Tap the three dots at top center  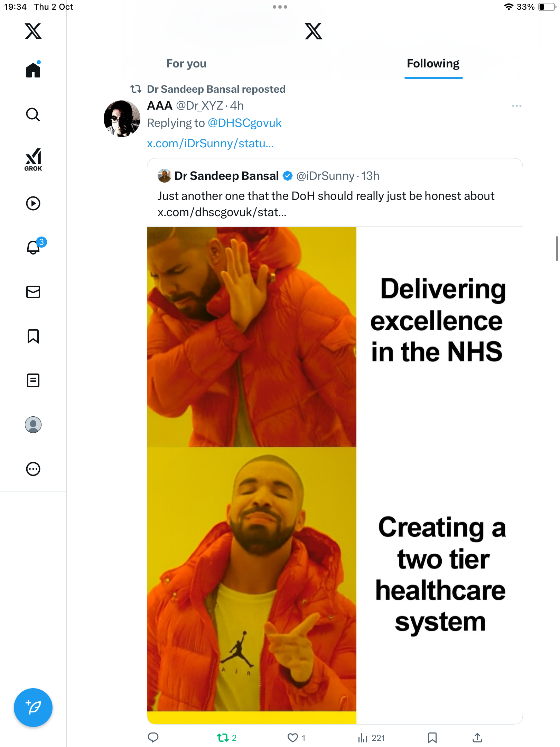click(x=280, y=7)
